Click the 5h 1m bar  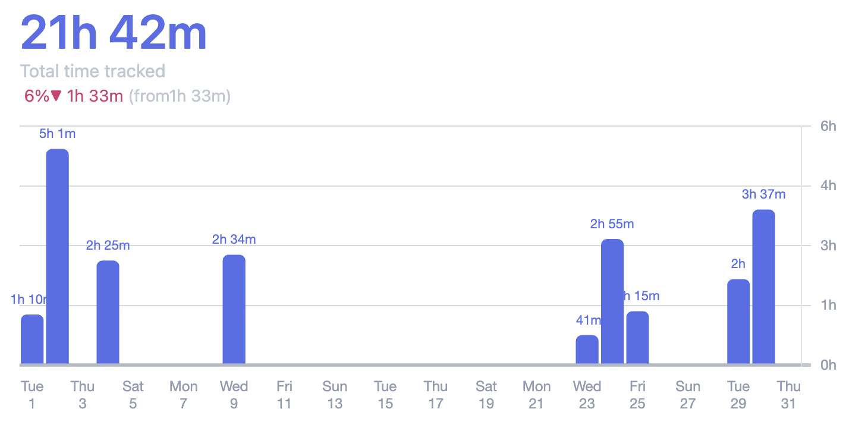point(58,256)
